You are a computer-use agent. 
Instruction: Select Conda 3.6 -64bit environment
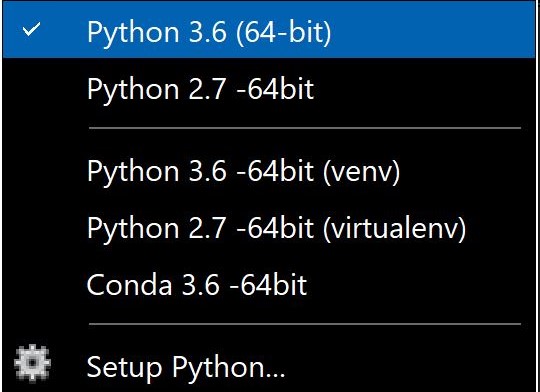coord(269,285)
